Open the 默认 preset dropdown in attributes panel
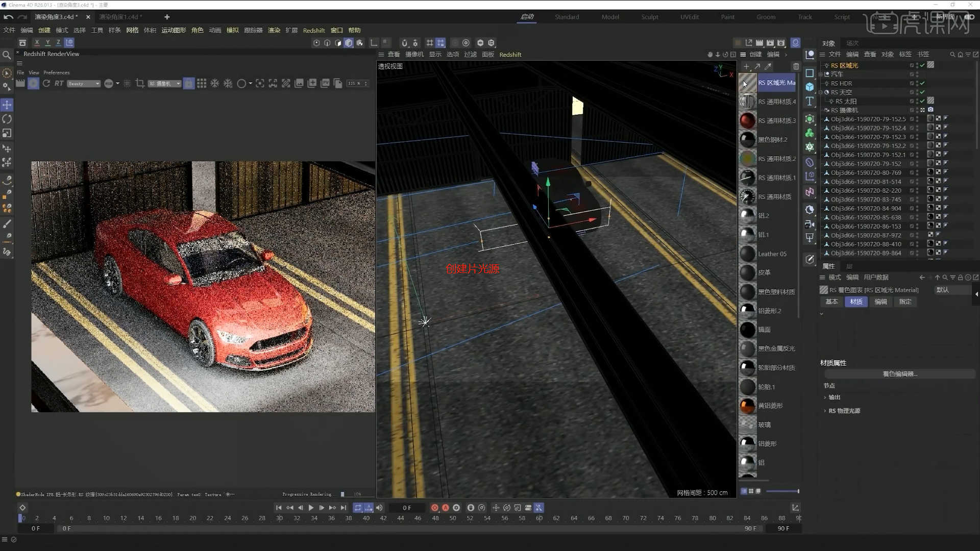This screenshot has height=551, width=980. coord(951,289)
